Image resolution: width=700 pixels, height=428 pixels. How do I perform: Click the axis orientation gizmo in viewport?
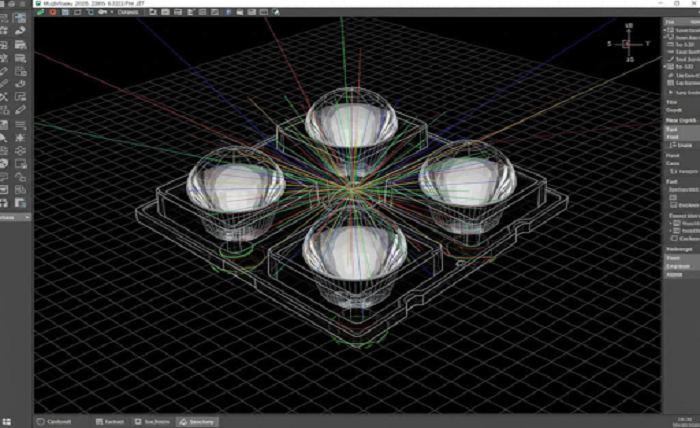[629, 43]
